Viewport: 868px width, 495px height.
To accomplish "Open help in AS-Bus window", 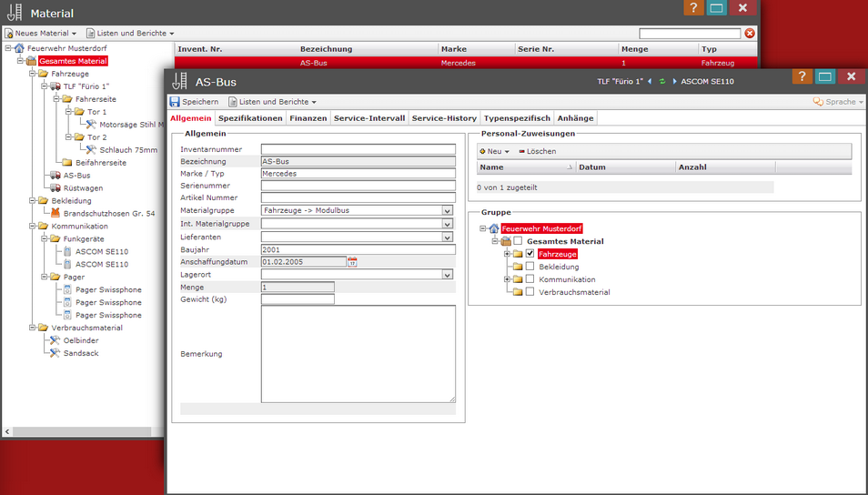I will click(802, 77).
